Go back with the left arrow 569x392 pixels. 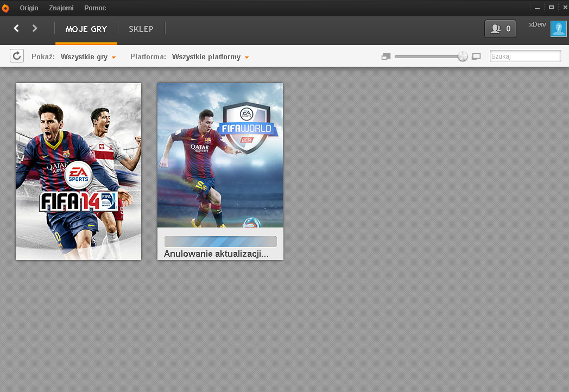16,28
